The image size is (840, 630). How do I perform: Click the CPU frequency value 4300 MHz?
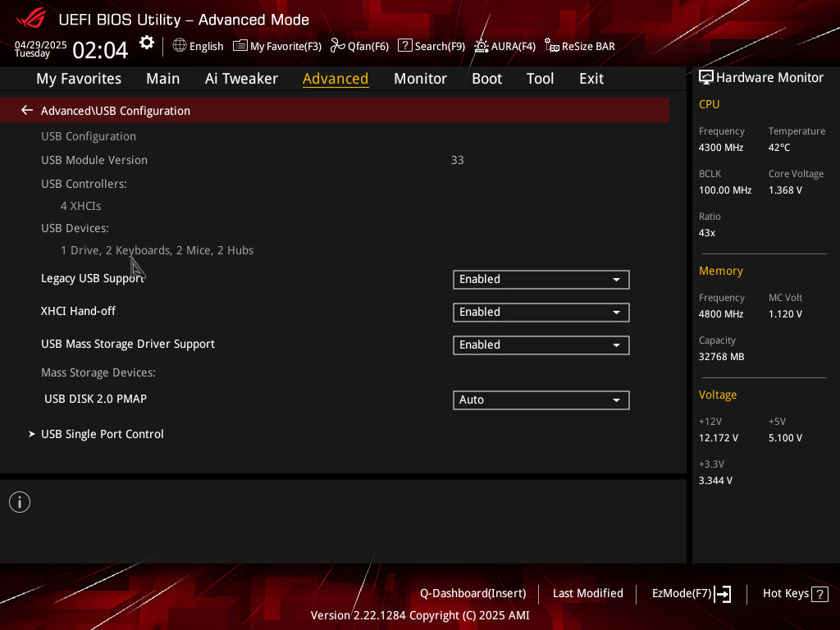[x=721, y=148]
